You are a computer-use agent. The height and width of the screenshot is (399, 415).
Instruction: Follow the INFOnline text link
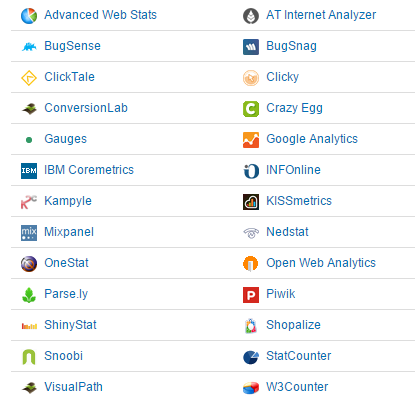coord(293,170)
